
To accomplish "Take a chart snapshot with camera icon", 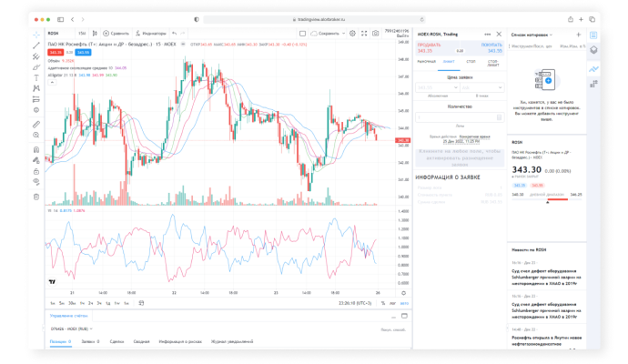I will point(375,34).
